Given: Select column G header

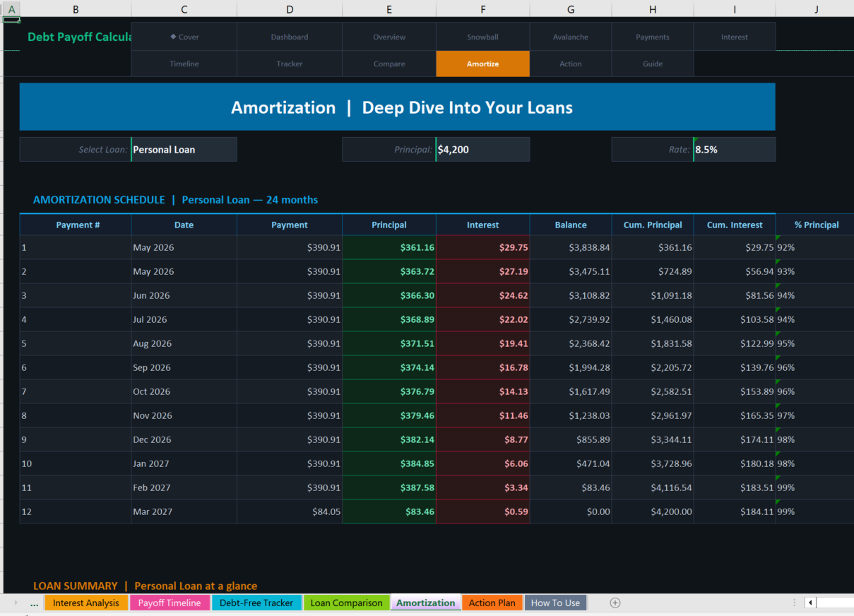Looking at the screenshot, I should click(x=571, y=9).
